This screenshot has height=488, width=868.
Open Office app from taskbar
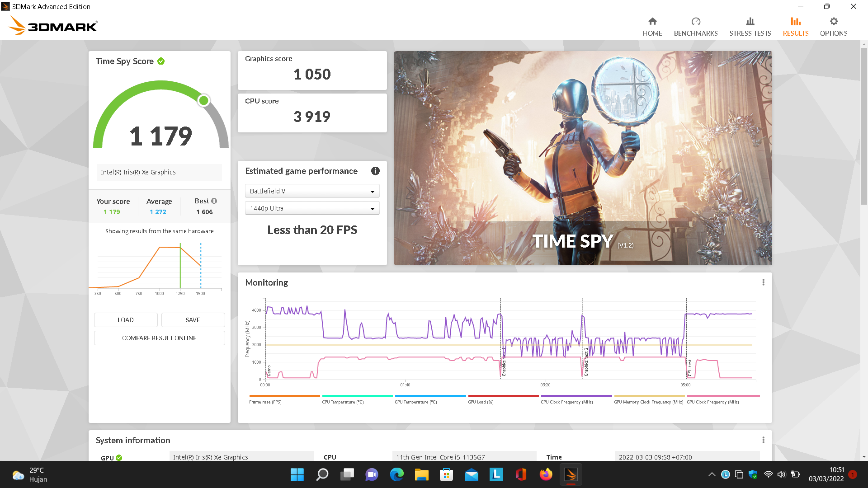click(521, 474)
